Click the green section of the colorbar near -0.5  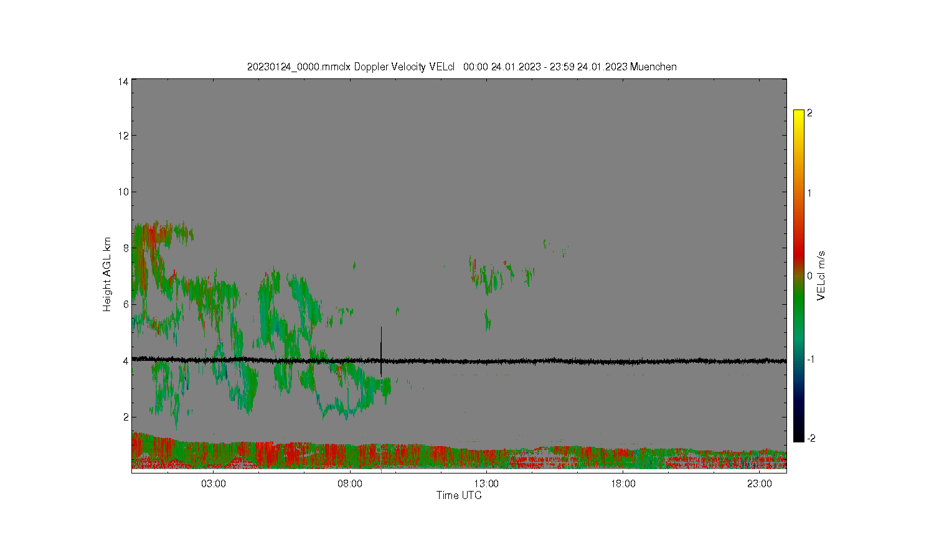(799, 317)
